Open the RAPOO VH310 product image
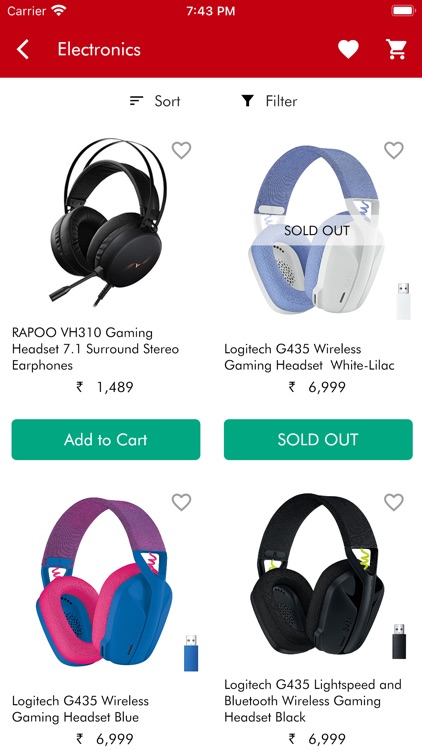422x750 pixels. [x=108, y=222]
